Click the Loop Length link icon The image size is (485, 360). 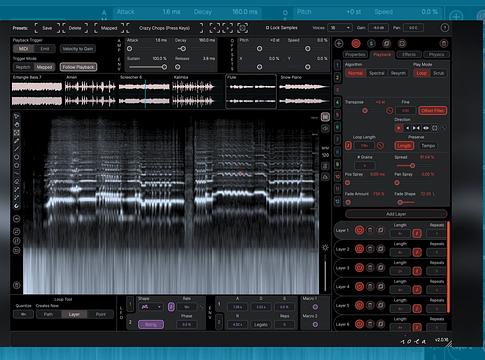click(x=380, y=146)
